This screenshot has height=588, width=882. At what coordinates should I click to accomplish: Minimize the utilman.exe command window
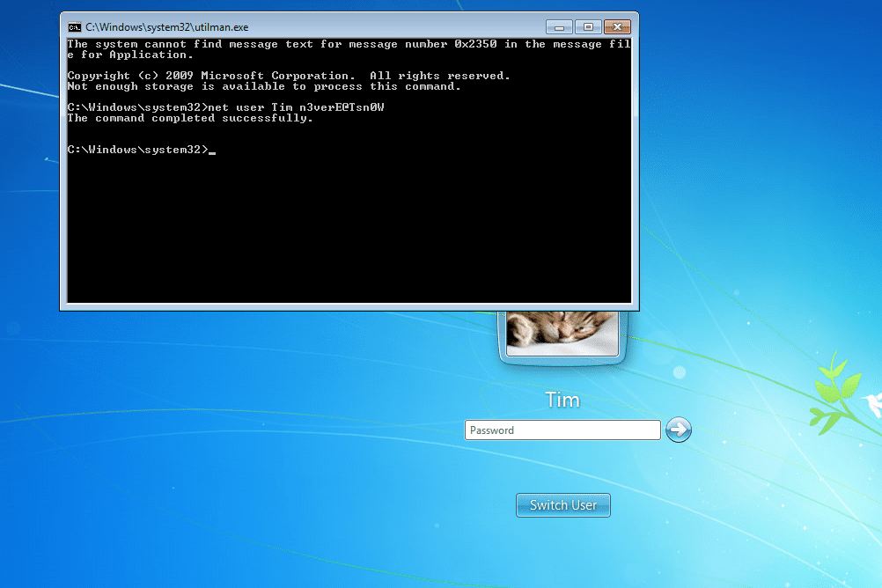(x=559, y=27)
